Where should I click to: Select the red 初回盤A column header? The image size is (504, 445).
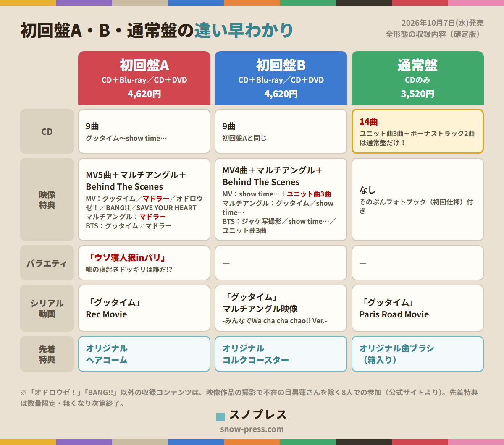(x=144, y=78)
